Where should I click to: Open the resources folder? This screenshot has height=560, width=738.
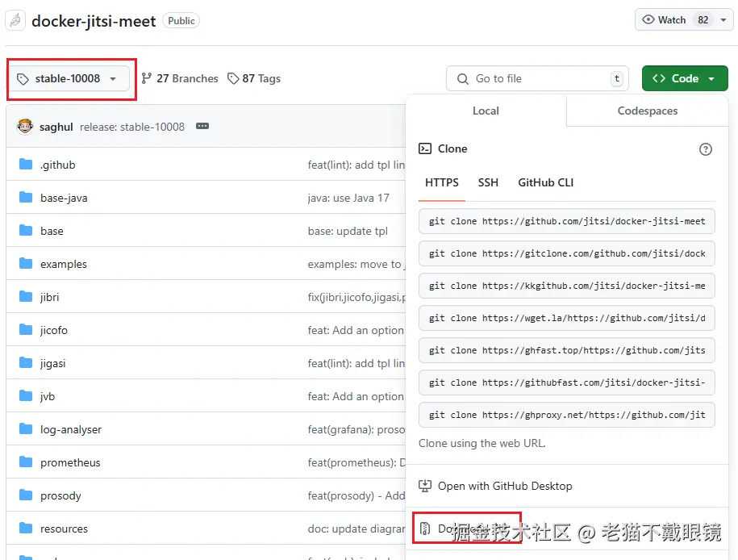[x=64, y=529]
